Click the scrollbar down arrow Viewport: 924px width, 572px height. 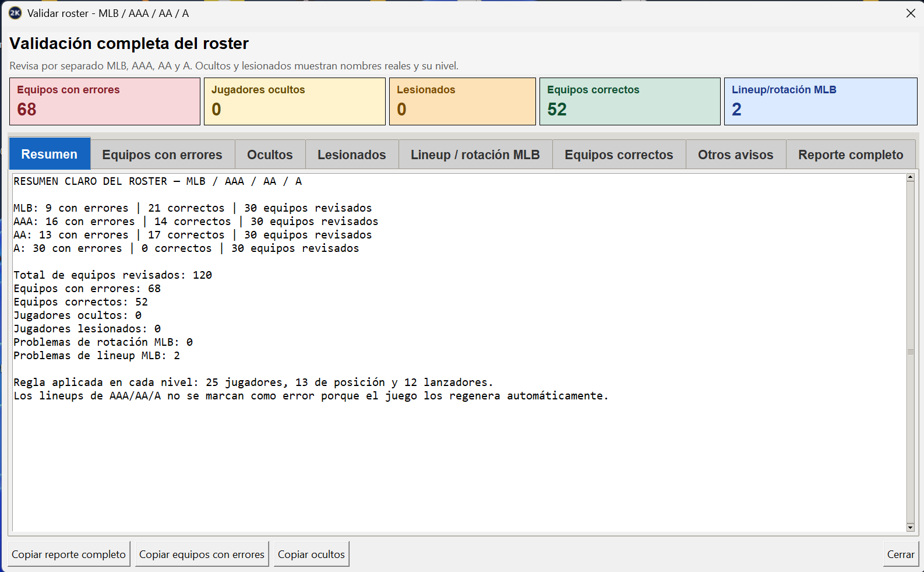point(910,528)
